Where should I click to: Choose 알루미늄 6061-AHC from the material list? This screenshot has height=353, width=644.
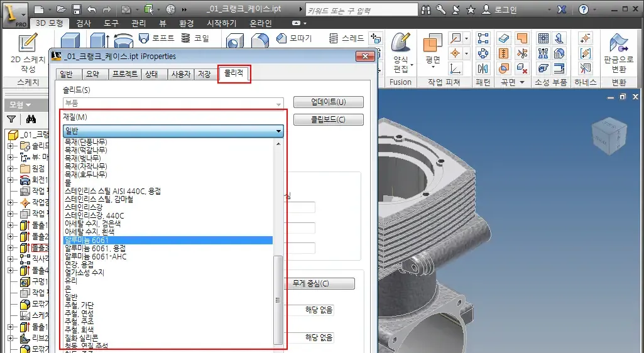click(x=168, y=256)
